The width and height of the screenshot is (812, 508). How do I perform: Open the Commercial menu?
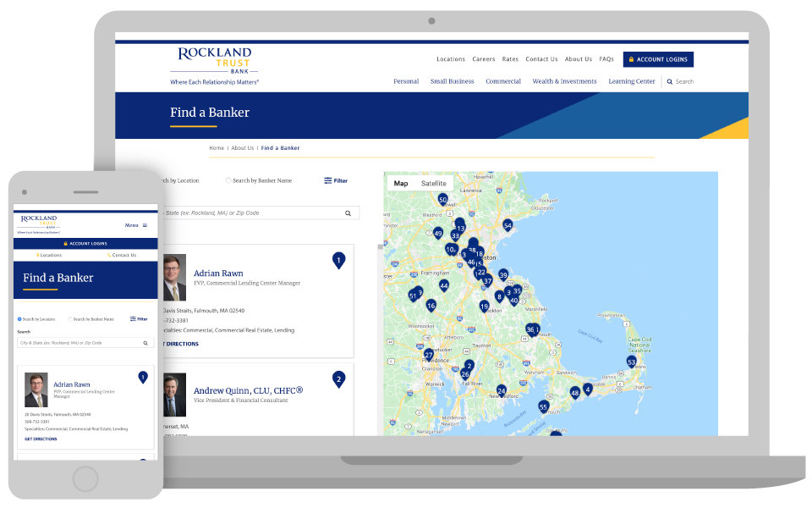[x=503, y=81]
